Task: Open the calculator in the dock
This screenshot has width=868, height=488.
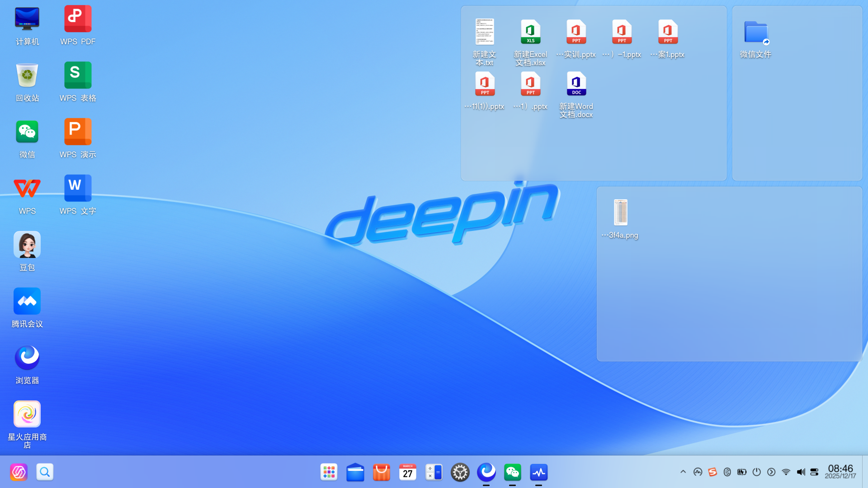Action: 434,472
